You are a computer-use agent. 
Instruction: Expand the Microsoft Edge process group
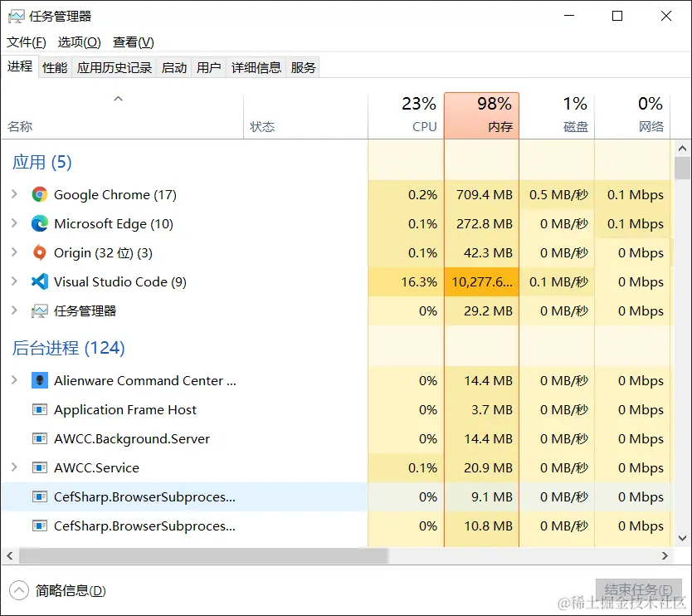point(14,223)
